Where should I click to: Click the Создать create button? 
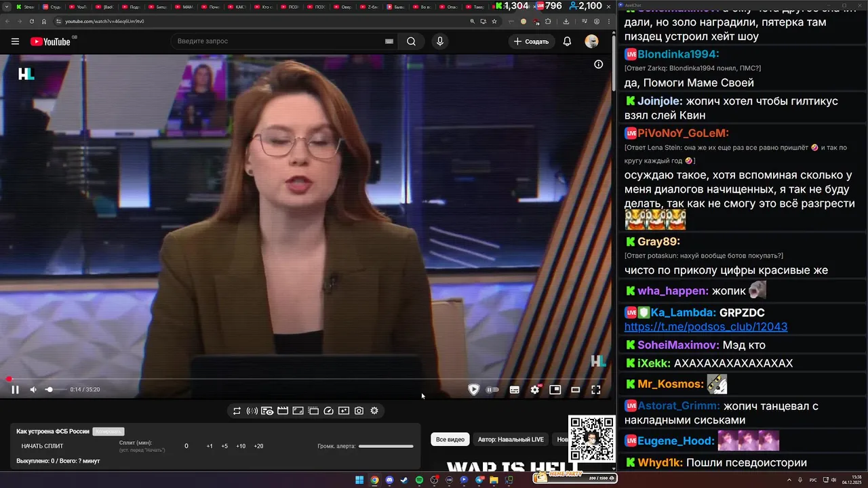(531, 41)
